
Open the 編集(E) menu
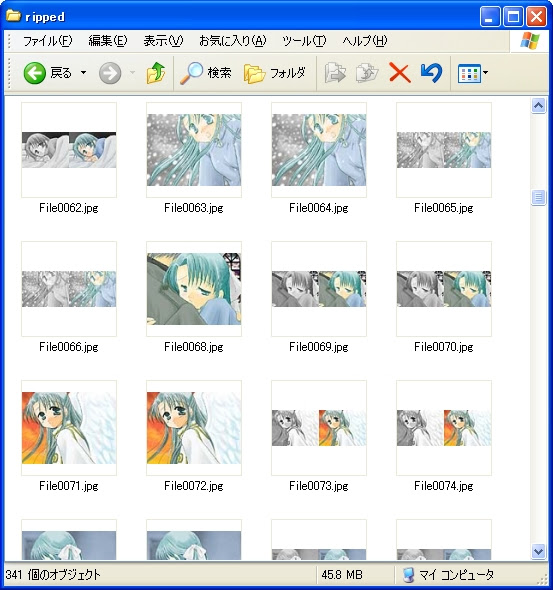(108, 41)
